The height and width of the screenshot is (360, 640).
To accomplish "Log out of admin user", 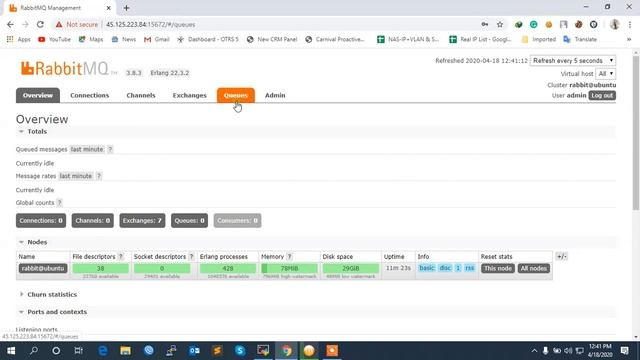I will click(602, 95).
